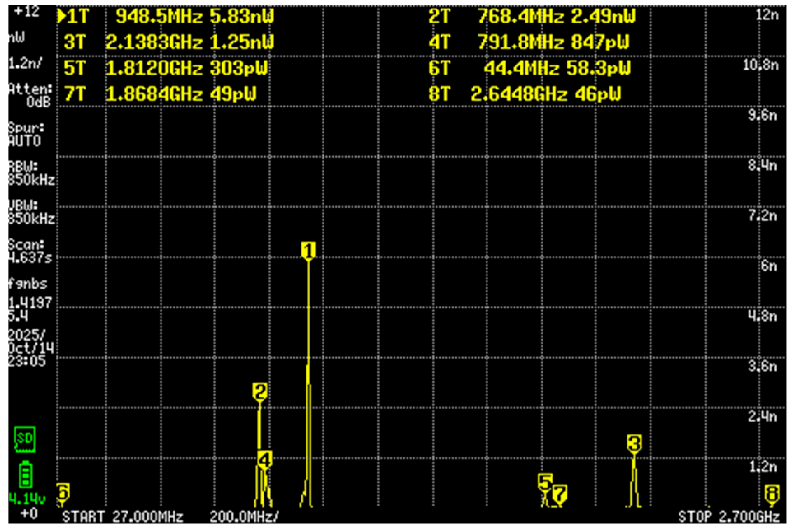Click marker 3 flag near 2.1GHz
This screenshot has height=532, width=793.
pos(634,443)
